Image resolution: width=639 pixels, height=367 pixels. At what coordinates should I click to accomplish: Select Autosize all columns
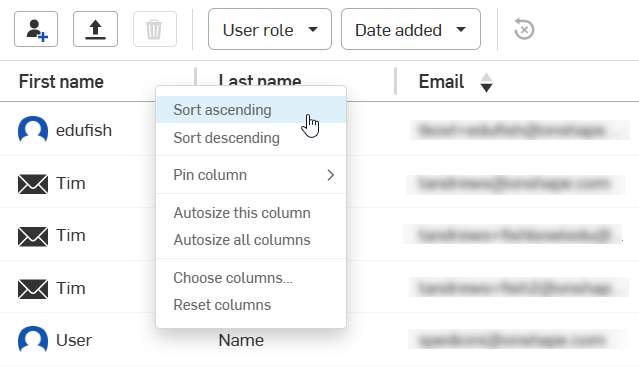coord(251,240)
